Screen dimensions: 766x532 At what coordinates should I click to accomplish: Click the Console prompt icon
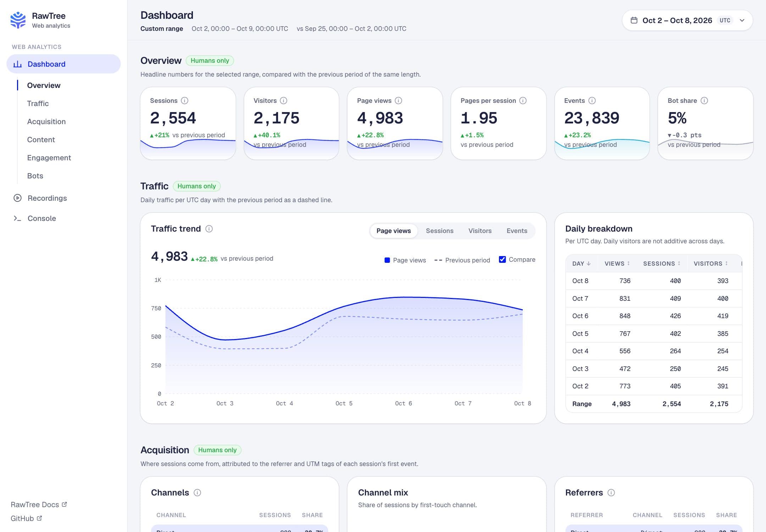point(17,218)
